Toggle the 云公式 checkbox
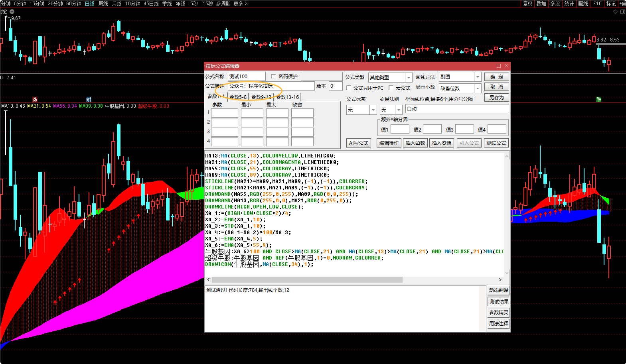This screenshot has height=364, width=626. [391, 88]
